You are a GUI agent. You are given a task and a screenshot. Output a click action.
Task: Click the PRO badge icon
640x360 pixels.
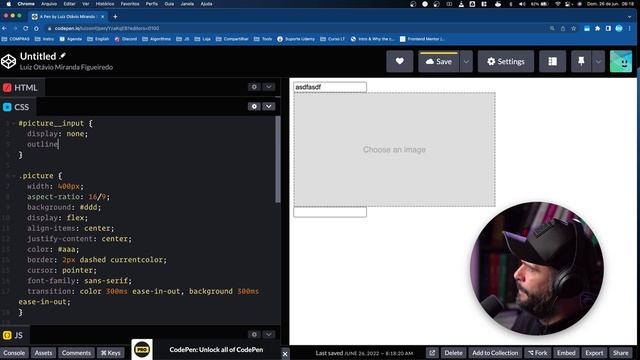(x=142, y=350)
